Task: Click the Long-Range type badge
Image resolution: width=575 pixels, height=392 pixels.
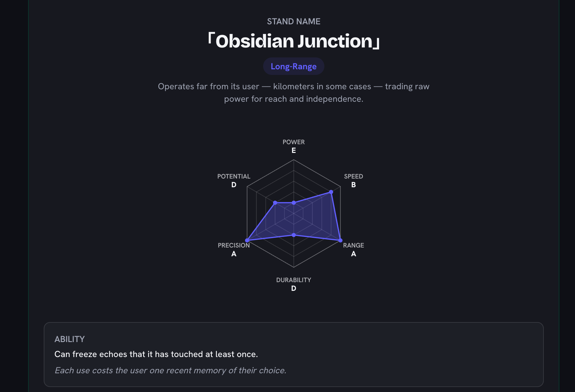Action: [x=293, y=66]
